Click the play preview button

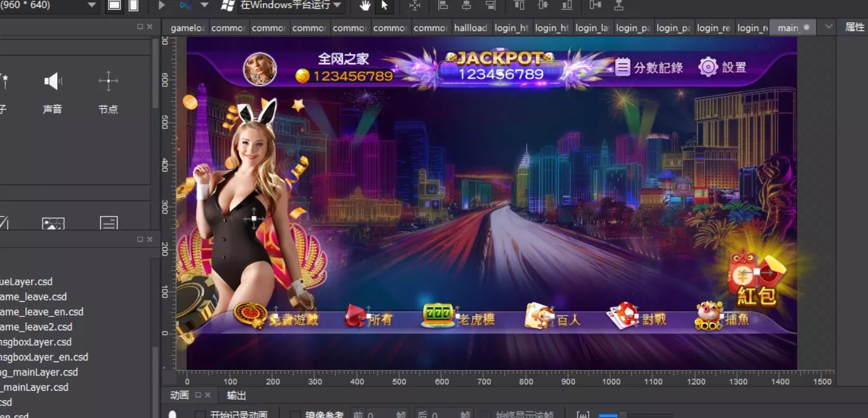coord(162,6)
